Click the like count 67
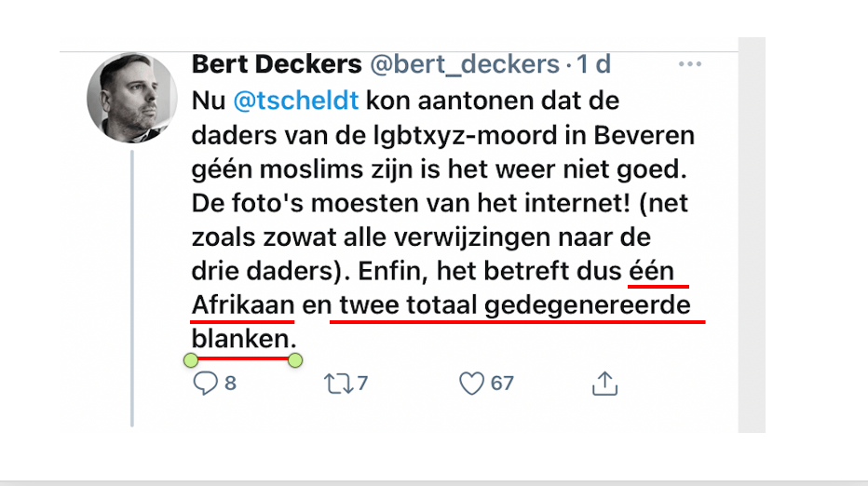This screenshot has height=486, width=868. 503,383
